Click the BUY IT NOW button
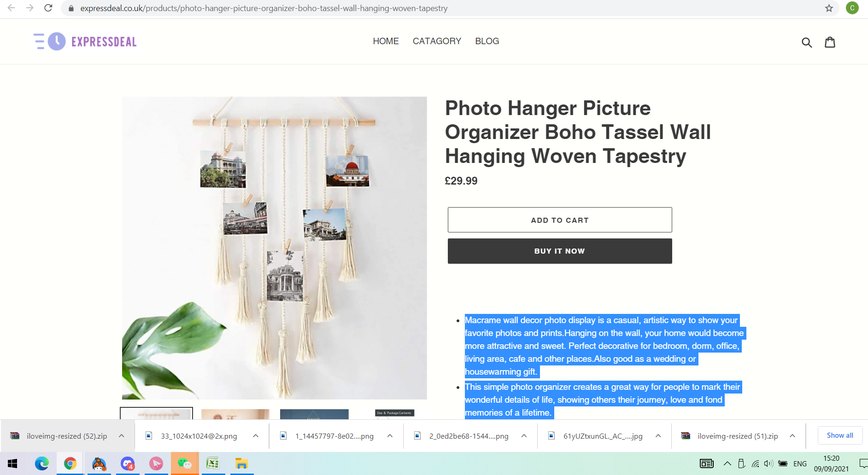This screenshot has height=475, width=868. pos(560,251)
